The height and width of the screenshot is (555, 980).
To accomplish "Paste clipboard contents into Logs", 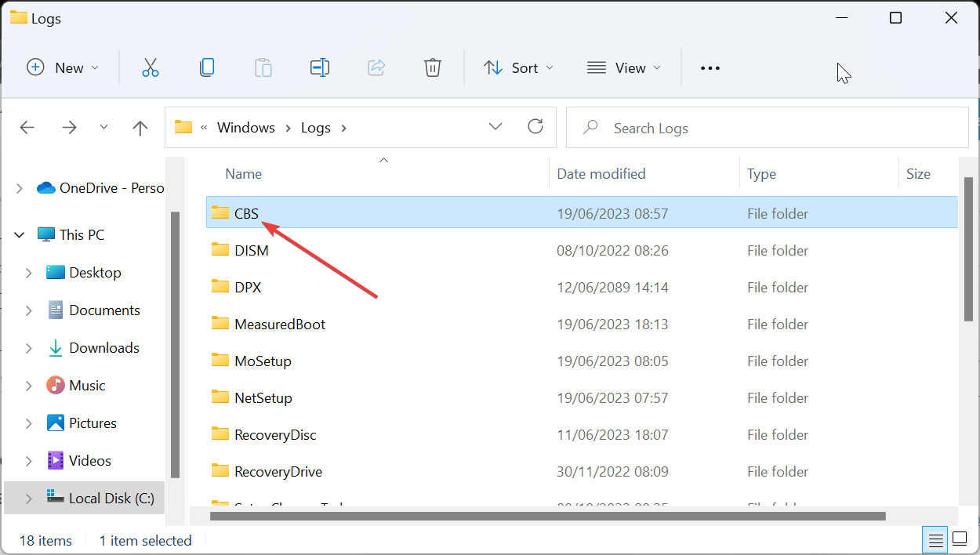I will pos(263,67).
